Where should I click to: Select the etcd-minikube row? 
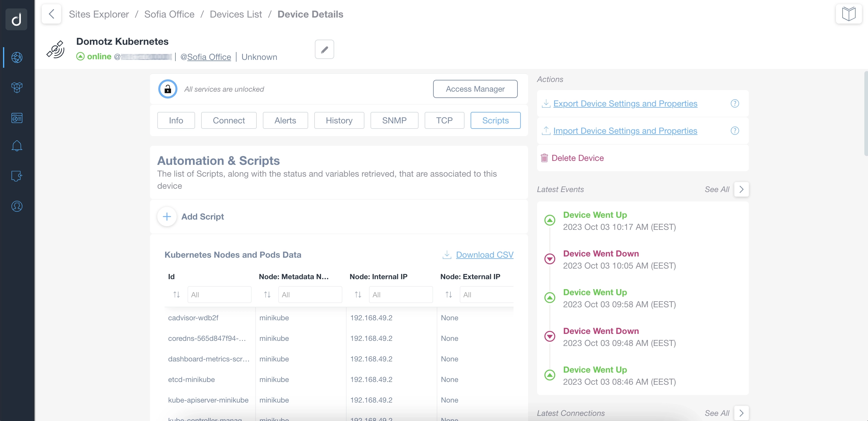(x=339, y=380)
